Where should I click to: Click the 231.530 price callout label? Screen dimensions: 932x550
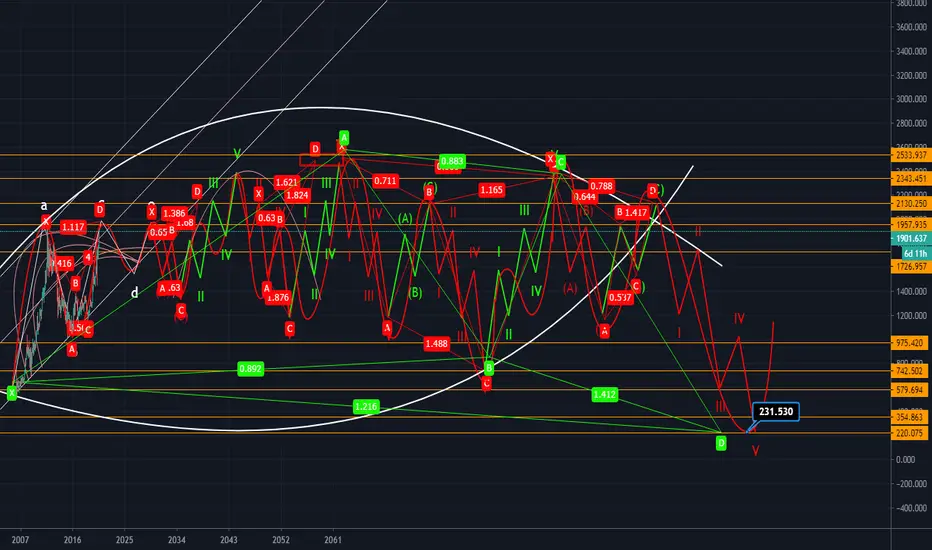(x=776, y=411)
